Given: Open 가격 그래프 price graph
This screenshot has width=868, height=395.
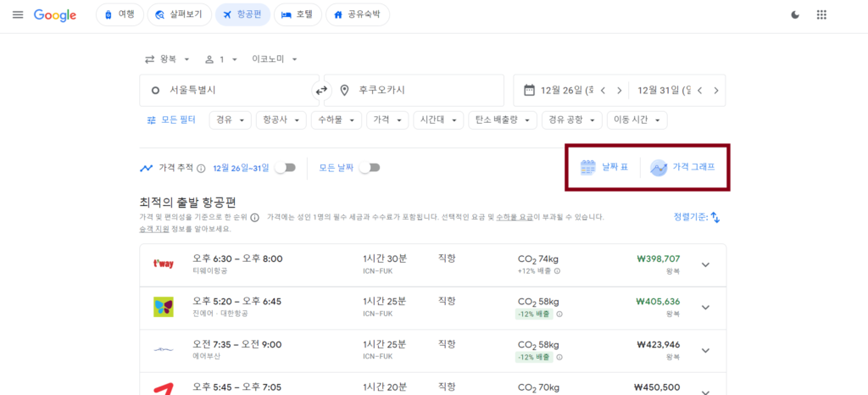Looking at the screenshot, I should (683, 167).
